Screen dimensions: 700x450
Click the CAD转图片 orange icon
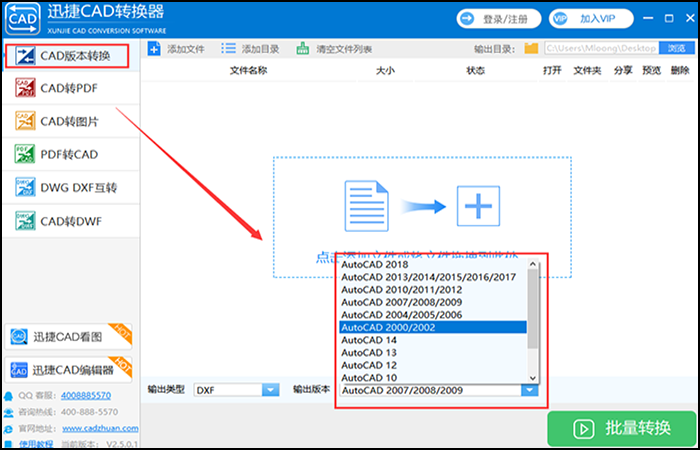coord(25,121)
